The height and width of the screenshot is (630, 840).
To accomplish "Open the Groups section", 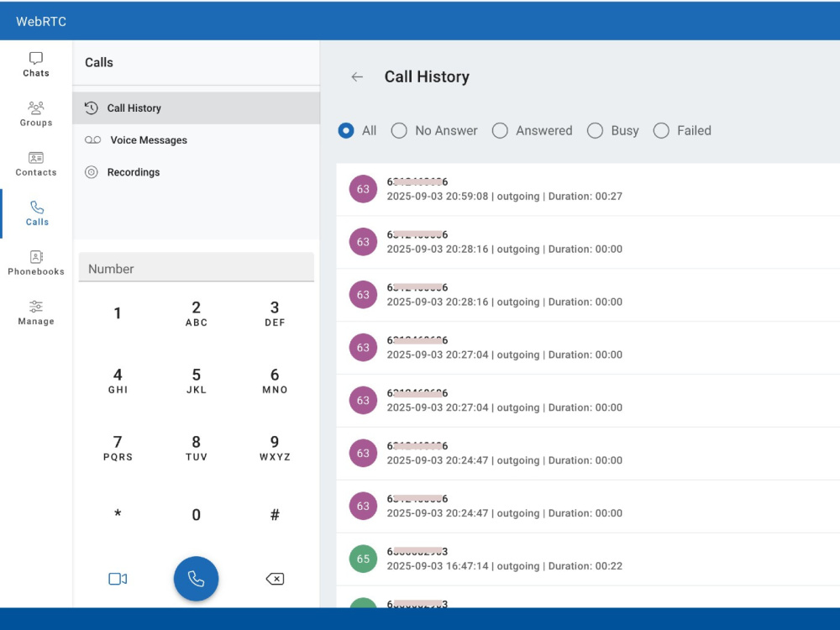I will 36,114.
